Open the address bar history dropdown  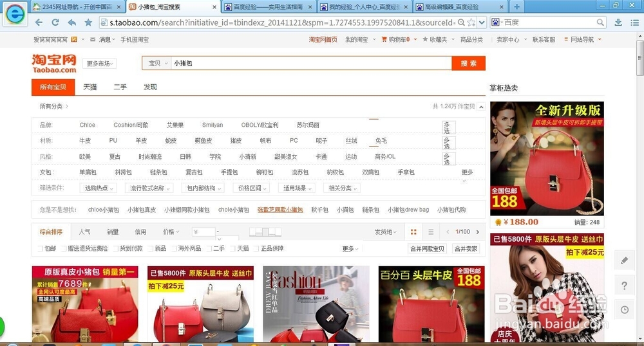482,23
